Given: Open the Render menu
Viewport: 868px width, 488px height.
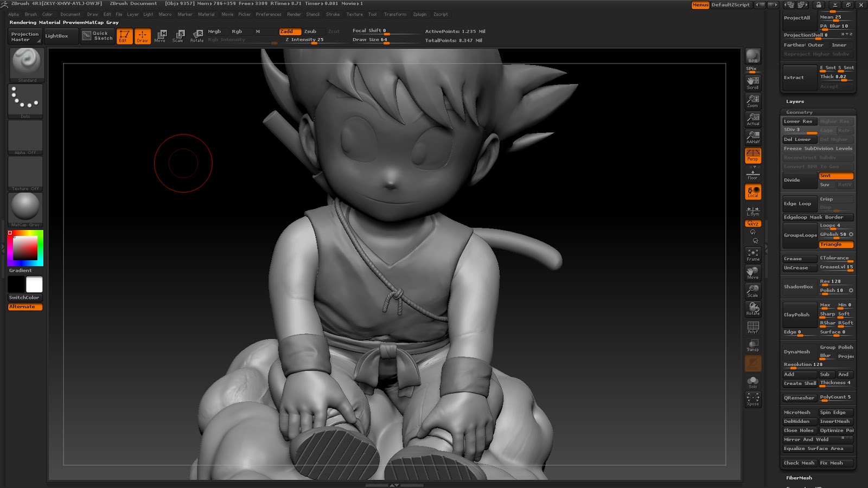Looking at the screenshot, I should [x=294, y=15].
